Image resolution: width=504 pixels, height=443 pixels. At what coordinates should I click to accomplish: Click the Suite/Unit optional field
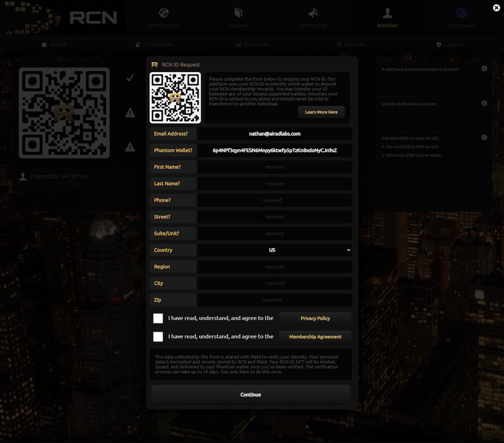(x=275, y=233)
